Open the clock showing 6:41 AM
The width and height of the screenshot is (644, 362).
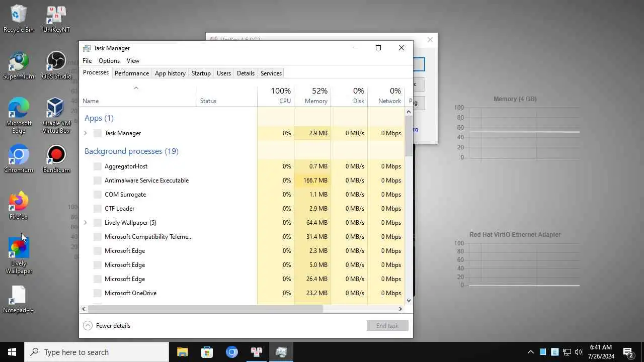[601, 352]
